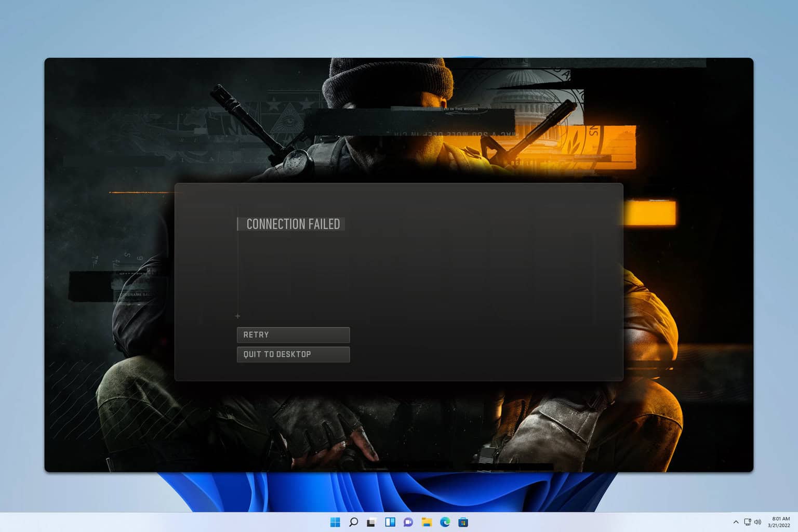Select the CONNECTION FAILED heading text

click(x=293, y=224)
